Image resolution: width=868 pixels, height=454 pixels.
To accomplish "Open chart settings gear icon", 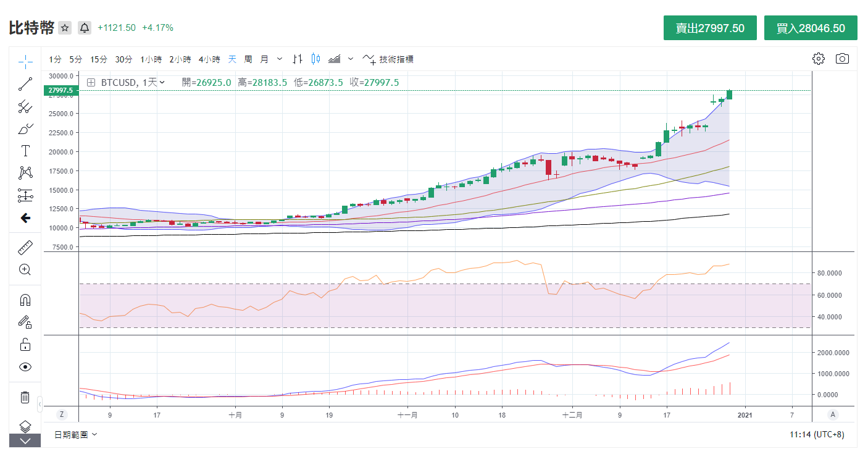I will click(819, 59).
